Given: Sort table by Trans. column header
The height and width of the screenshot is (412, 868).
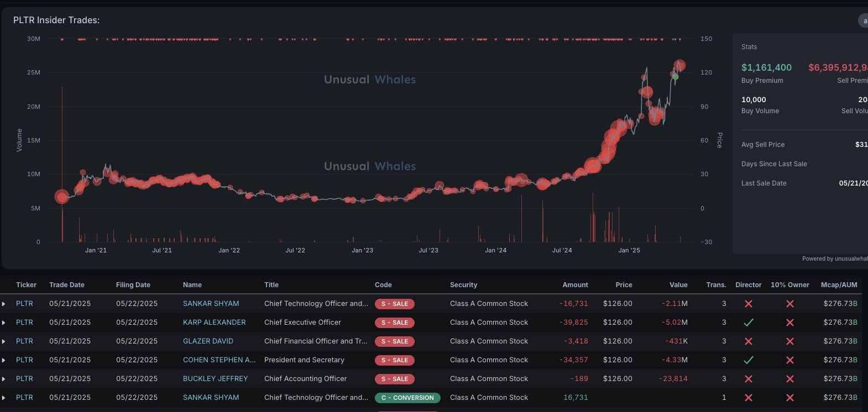Looking at the screenshot, I should (716, 285).
